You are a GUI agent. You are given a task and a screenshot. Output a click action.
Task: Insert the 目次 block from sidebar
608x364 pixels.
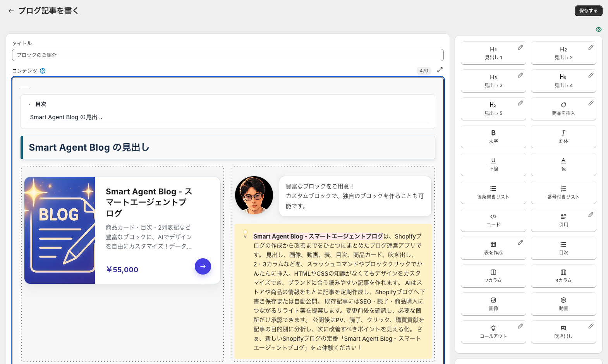563,248
